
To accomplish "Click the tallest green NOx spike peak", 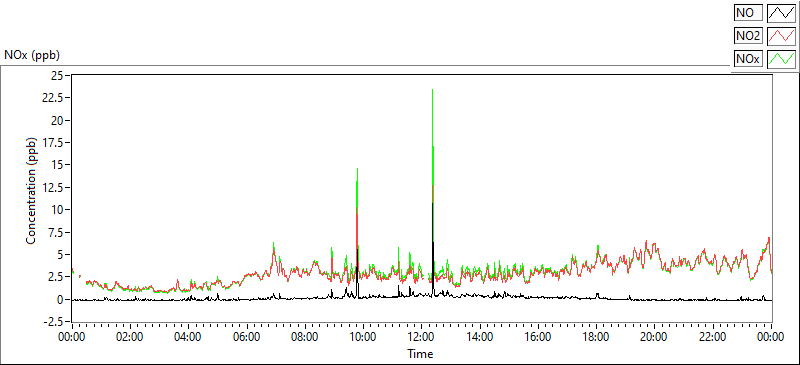I will 433,90.
